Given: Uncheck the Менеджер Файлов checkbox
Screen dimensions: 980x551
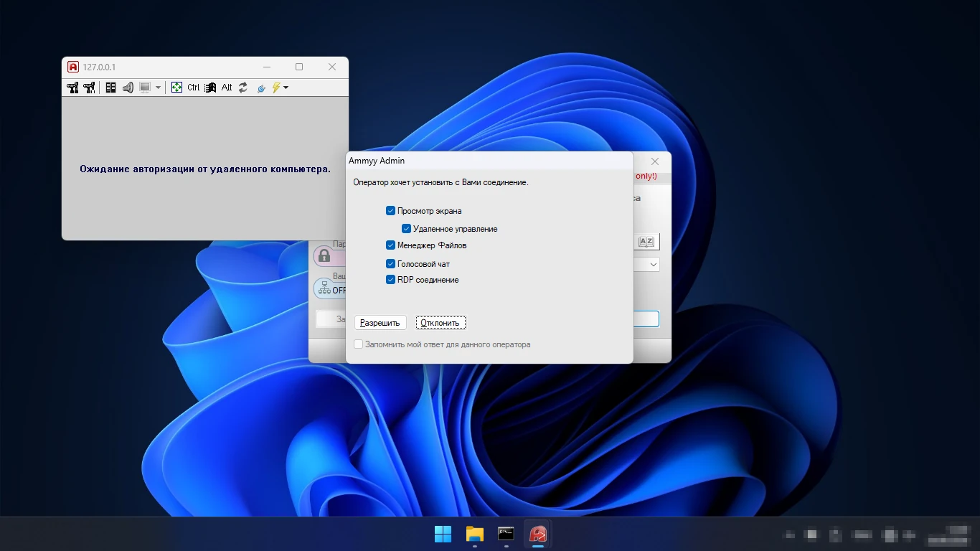Looking at the screenshot, I should (x=390, y=245).
